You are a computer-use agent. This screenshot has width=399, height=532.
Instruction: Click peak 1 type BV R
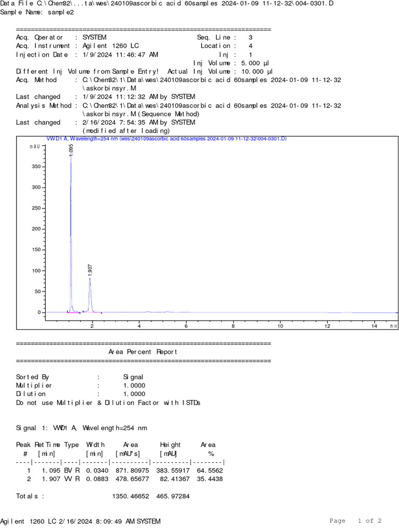coord(72,471)
